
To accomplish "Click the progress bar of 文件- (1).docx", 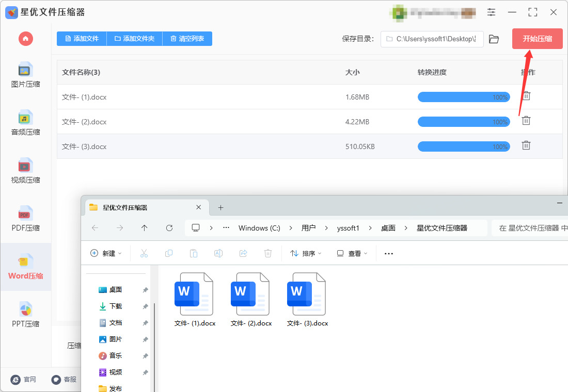I will [464, 97].
